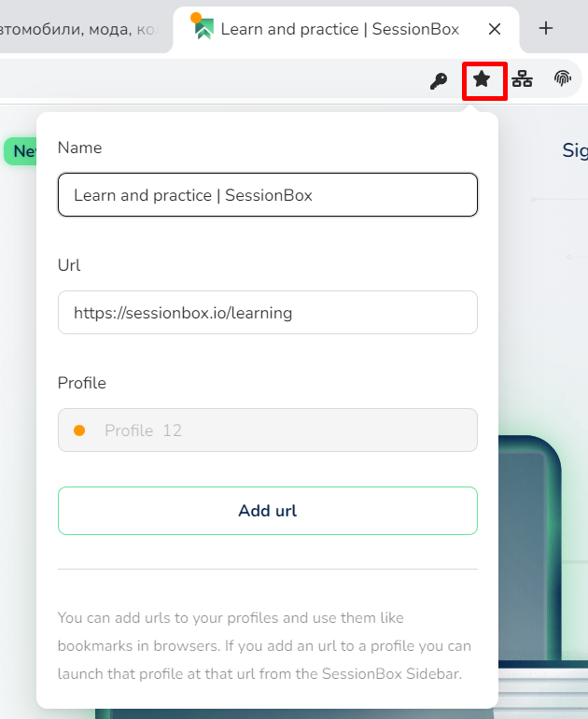Switch to the Russian-titled tab on left
Screen dimensions: 588x719
pyautogui.click(x=81, y=29)
